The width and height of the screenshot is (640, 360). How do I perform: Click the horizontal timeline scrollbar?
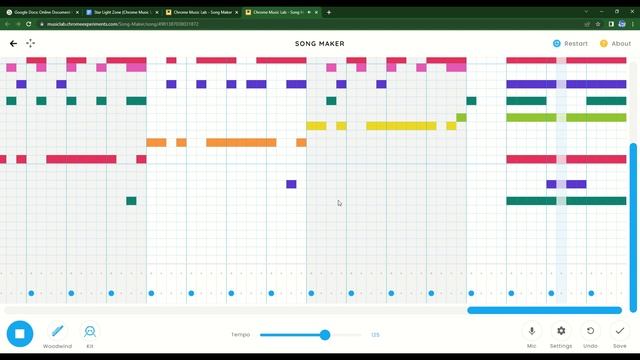point(544,310)
